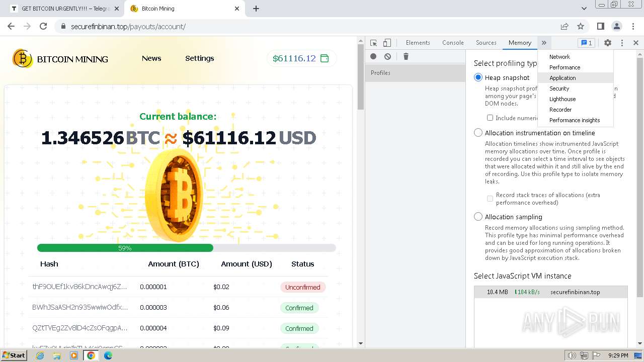Image resolution: width=644 pixels, height=362 pixels.
Task: Choose Recorder from the overflow menu
Action: (576, 110)
